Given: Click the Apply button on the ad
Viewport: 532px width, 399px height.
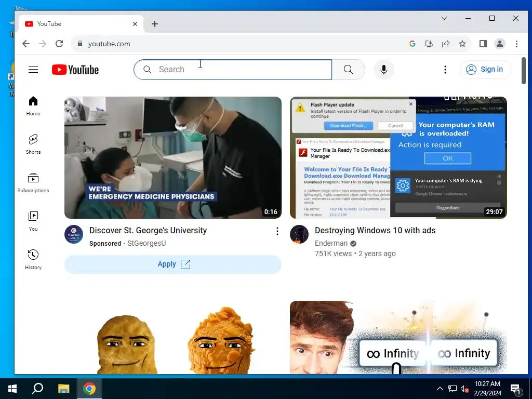Looking at the screenshot, I should [173, 264].
